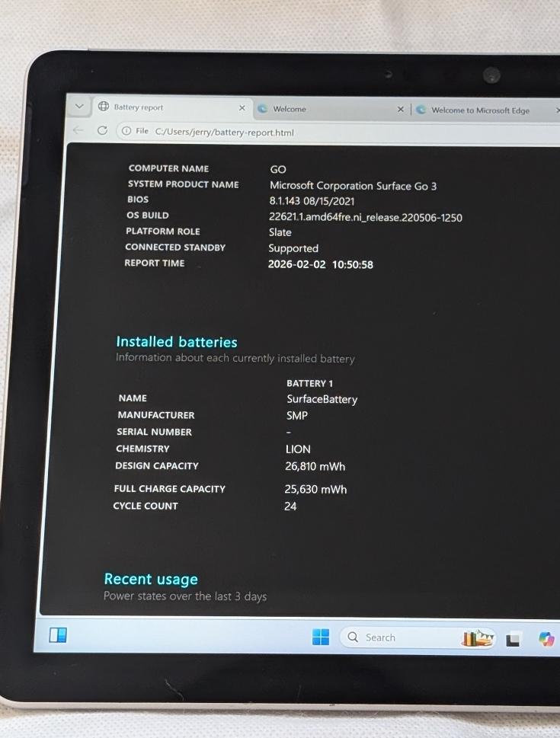Select the design capacity 26,810 mWh

315,466
